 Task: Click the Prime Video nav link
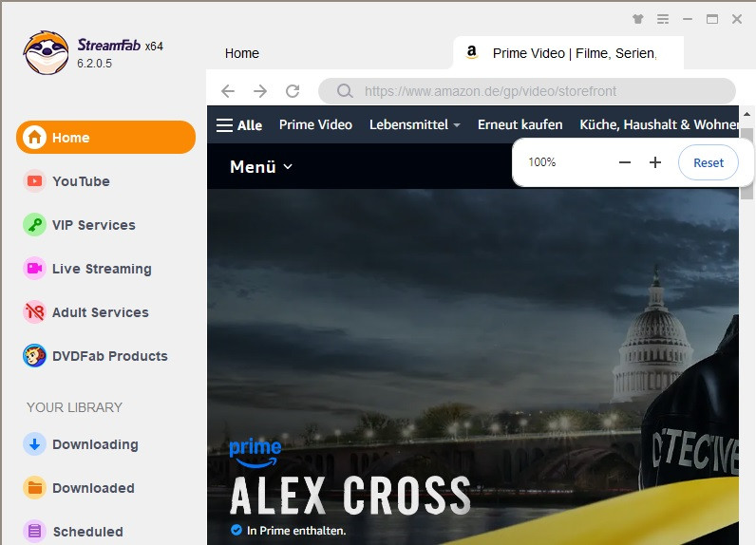click(x=315, y=124)
